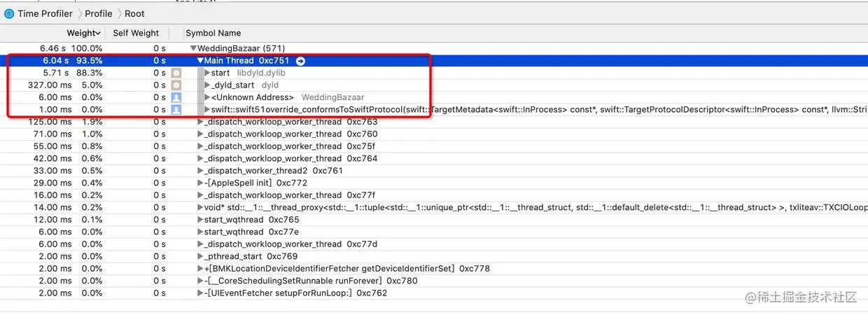Expand the -[AppleSpell init] 0xc772 row
Image resolution: width=868 pixels, height=315 pixels.
tap(201, 183)
